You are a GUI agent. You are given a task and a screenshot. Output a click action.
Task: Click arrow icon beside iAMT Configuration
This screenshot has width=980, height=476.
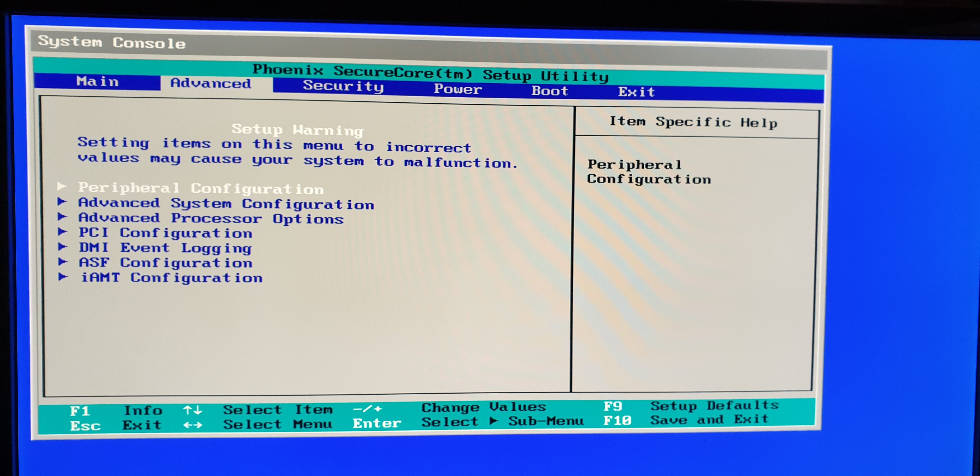pyautogui.click(x=63, y=277)
